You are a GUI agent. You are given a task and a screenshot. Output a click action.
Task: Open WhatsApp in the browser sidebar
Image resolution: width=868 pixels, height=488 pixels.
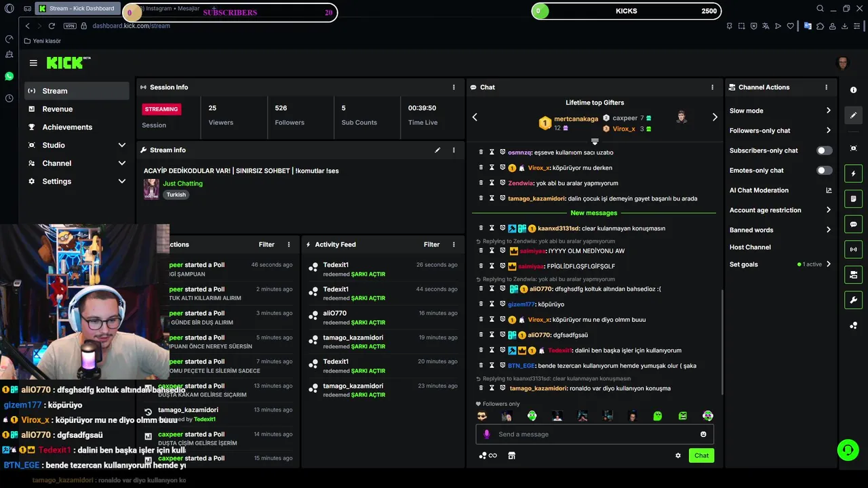[9, 77]
